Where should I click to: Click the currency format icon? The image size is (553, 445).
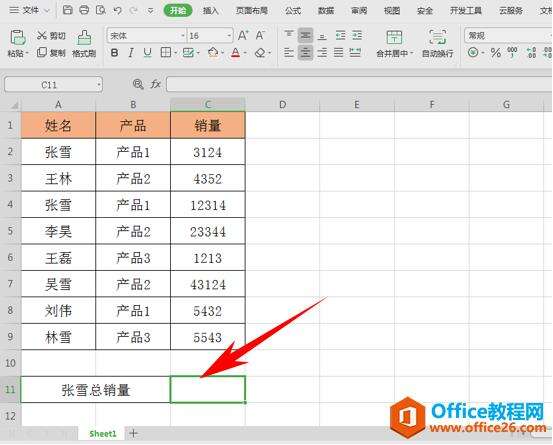click(x=473, y=53)
